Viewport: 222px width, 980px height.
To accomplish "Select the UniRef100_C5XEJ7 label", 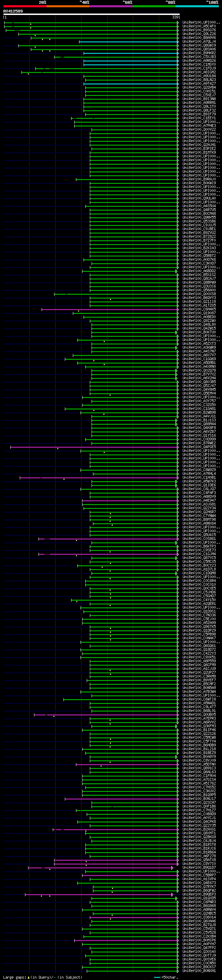I will pos(199,95).
